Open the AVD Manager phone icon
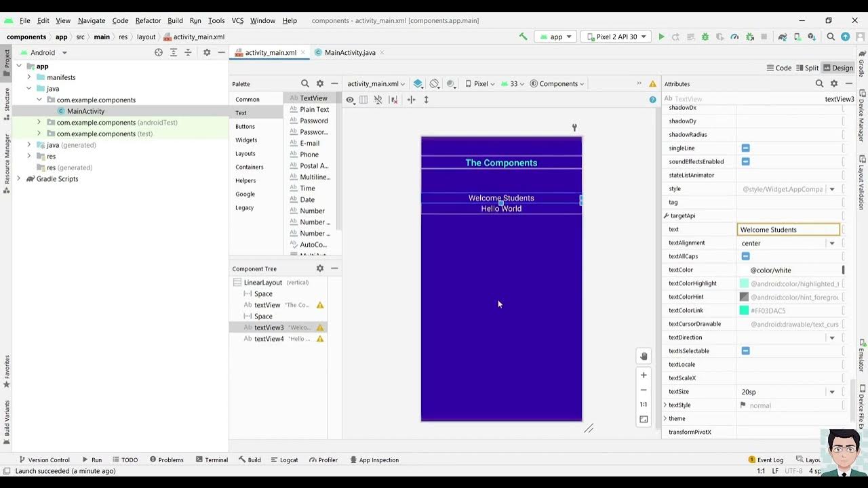The image size is (868, 488). tap(797, 37)
